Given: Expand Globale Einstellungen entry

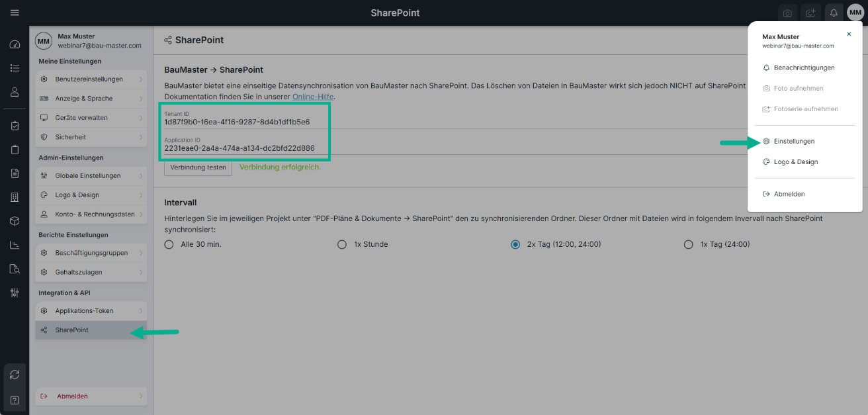Looking at the screenshot, I should click(x=91, y=176).
